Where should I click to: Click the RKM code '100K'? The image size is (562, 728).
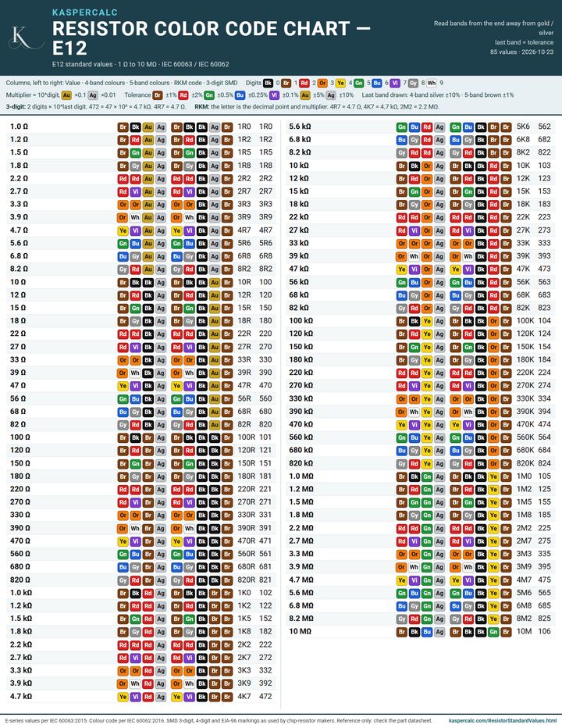pyautogui.click(x=525, y=321)
